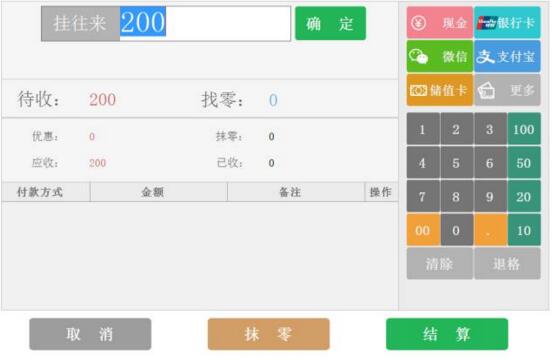553x361 pixels.
Task: Tap keypad digit 6
Action: click(x=490, y=163)
